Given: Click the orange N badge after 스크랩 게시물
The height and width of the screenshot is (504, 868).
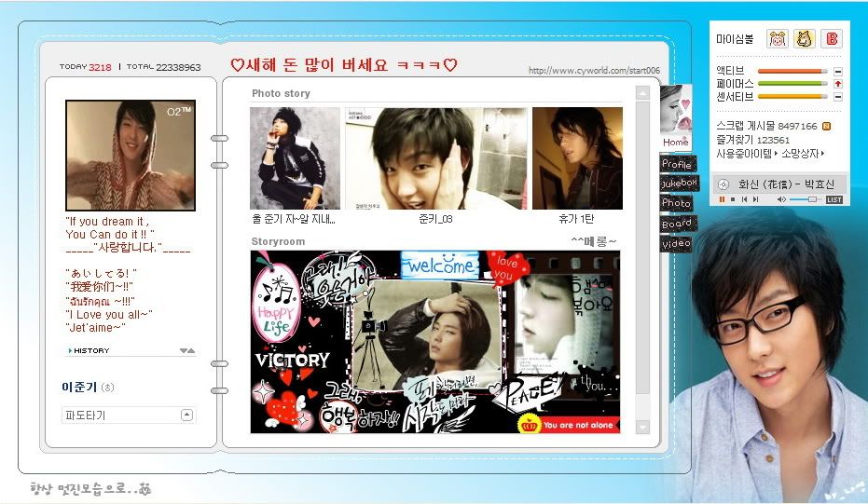Looking at the screenshot, I should [826, 126].
